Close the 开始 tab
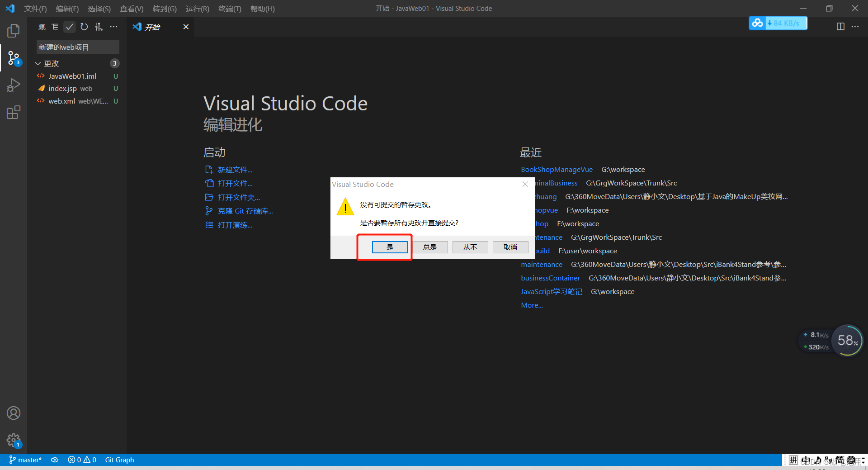This screenshot has width=868, height=470. (186, 27)
